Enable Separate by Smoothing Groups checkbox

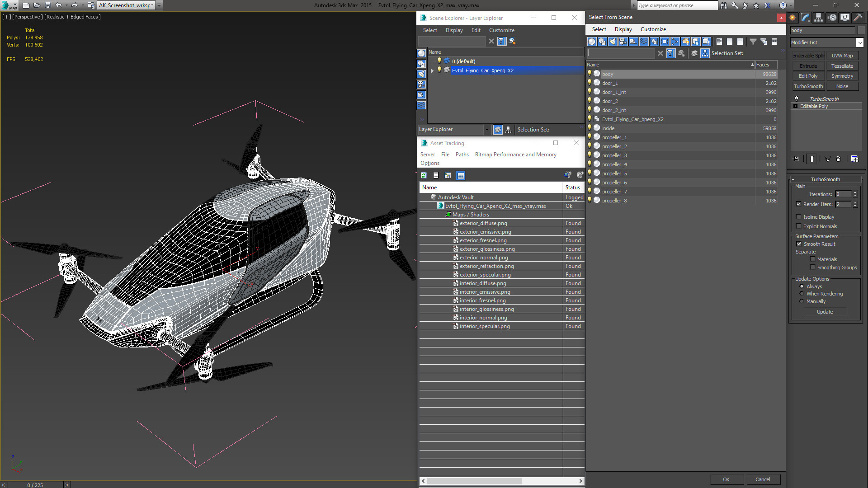pyautogui.click(x=812, y=267)
